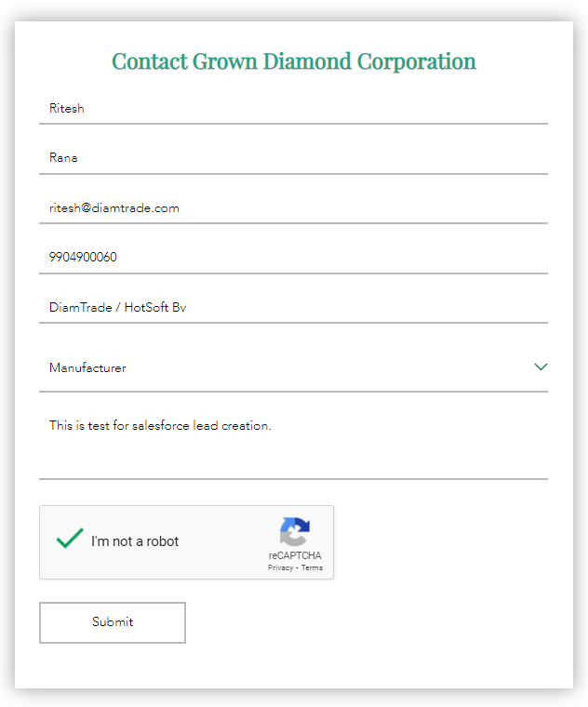Click the word Corporation in the heading

click(x=417, y=61)
